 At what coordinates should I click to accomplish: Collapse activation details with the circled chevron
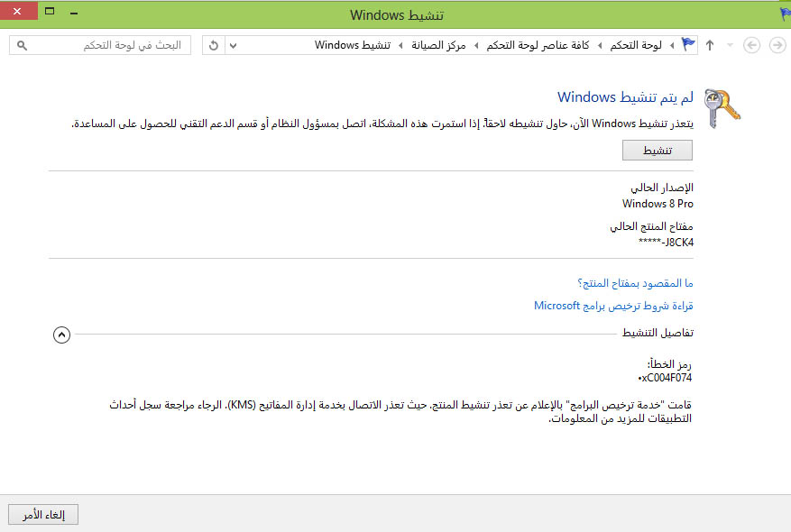pos(61,335)
